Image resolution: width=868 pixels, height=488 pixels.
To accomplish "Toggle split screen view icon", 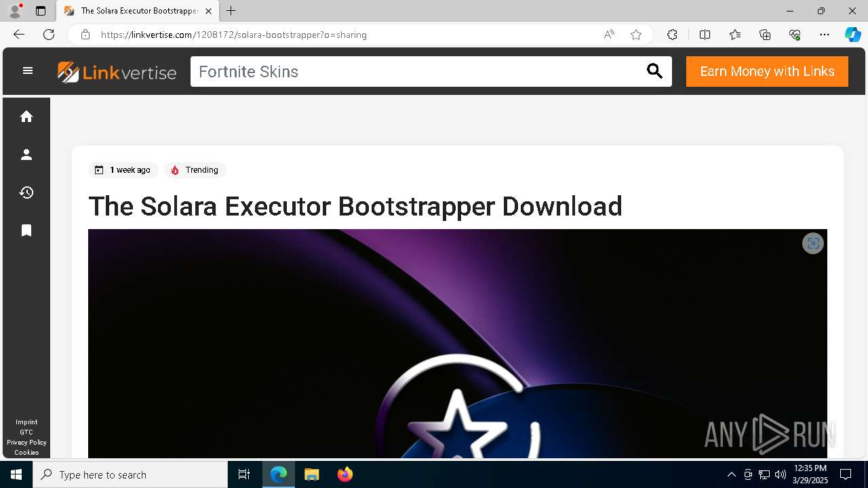I will coord(705,35).
